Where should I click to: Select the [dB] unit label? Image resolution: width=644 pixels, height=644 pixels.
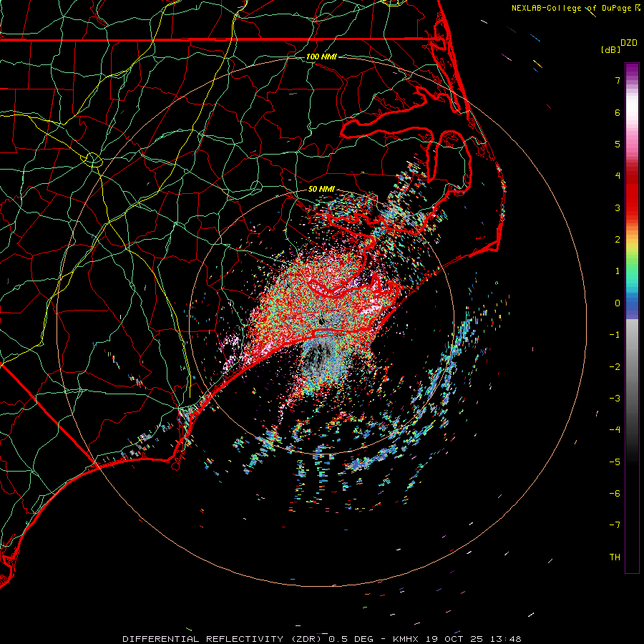(611, 49)
